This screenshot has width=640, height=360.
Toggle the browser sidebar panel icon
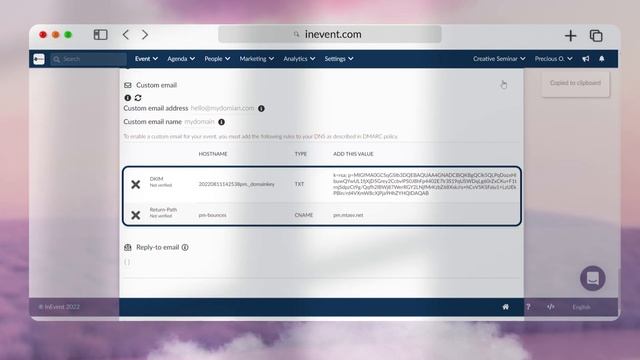(x=100, y=35)
